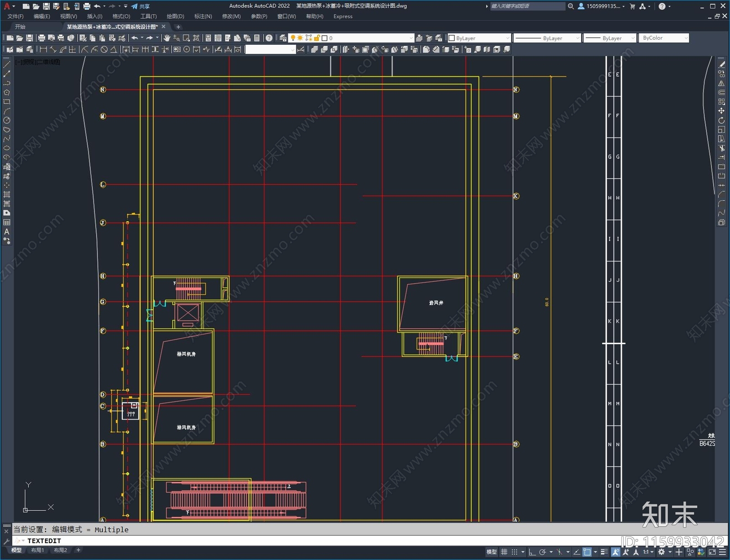Open the ByColor plot style dropdown
This screenshot has width=730, height=560.
663,38
